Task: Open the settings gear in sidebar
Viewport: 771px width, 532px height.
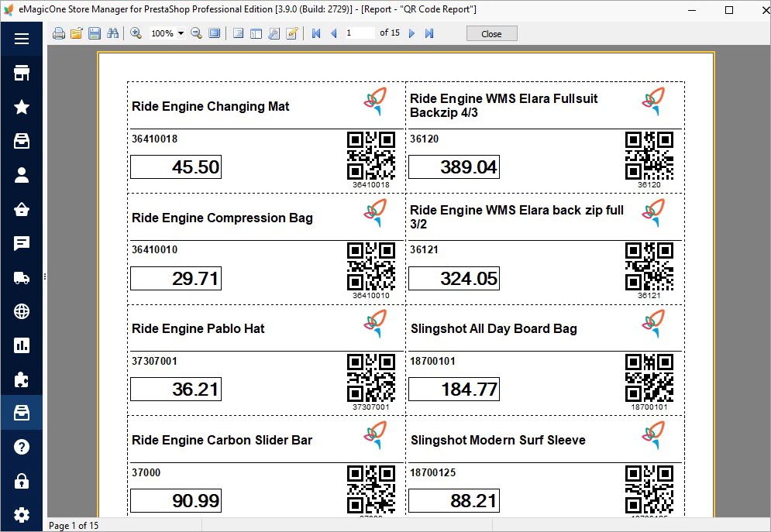Action: pos(22,515)
